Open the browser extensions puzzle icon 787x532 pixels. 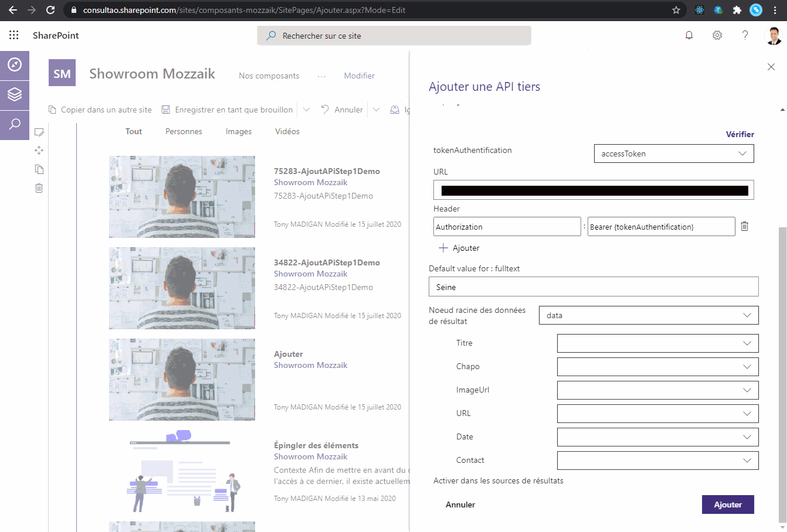(737, 10)
